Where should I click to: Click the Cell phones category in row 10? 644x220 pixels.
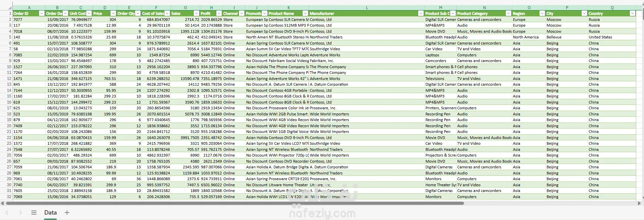pyautogui.click(x=484, y=67)
